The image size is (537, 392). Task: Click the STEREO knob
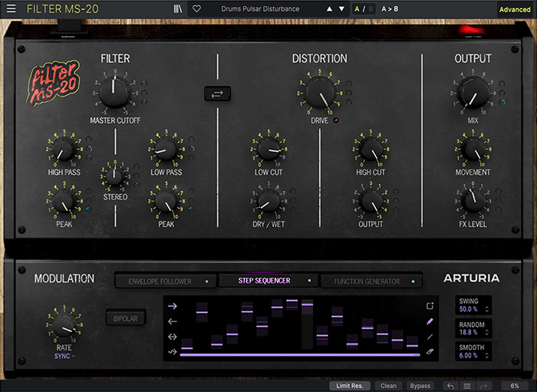pos(115,176)
